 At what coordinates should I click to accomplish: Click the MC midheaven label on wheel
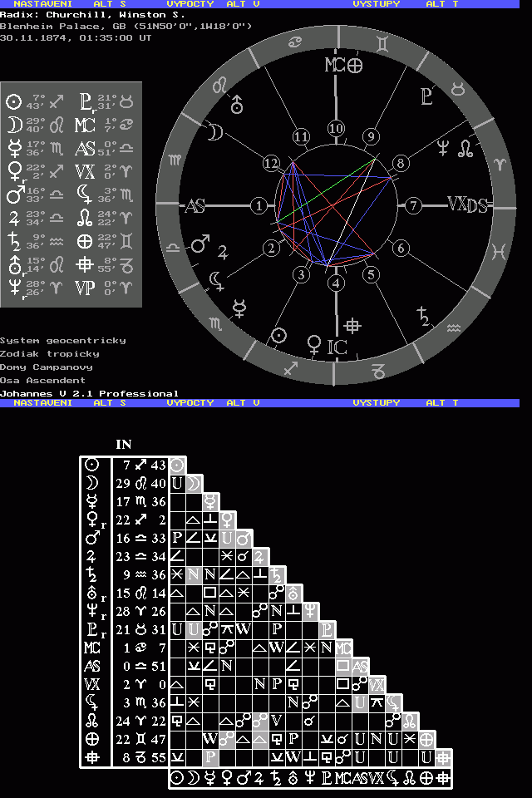[x=334, y=66]
